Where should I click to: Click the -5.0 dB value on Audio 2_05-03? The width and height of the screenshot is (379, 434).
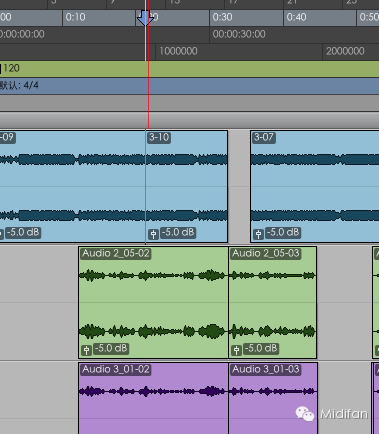click(261, 348)
